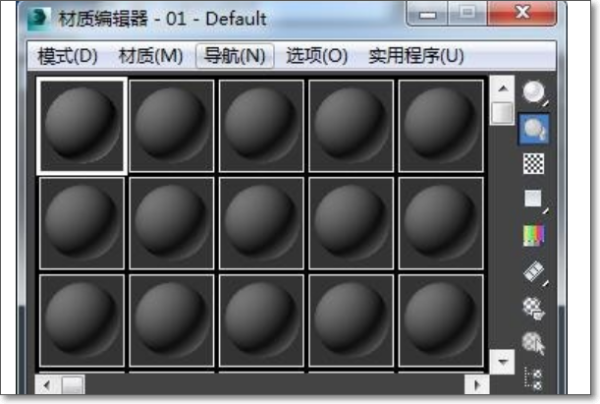Image resolution: width=600 pixels, height=404 pixels.
Task: Select first material slot in second row
Action: coord(82,223)
